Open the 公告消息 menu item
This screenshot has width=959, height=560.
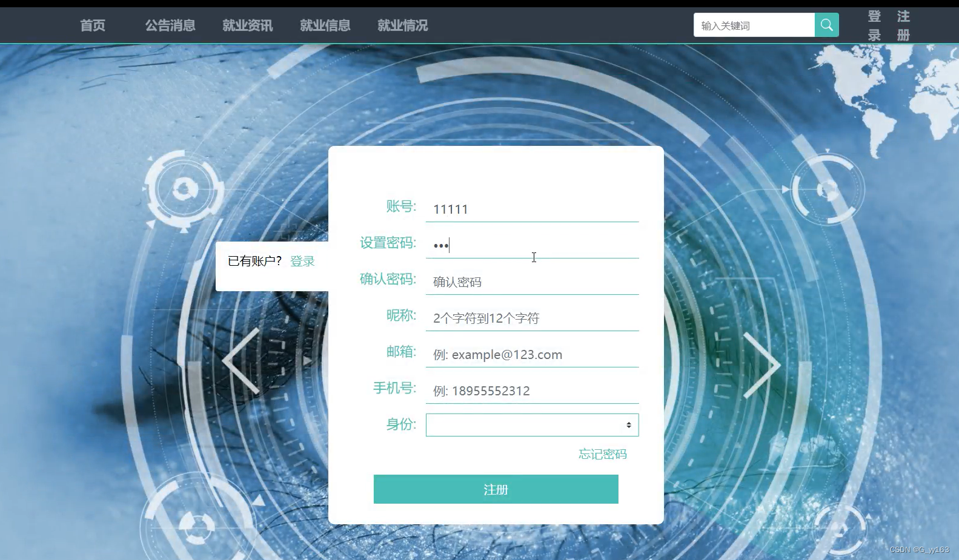tap(170, 25)
